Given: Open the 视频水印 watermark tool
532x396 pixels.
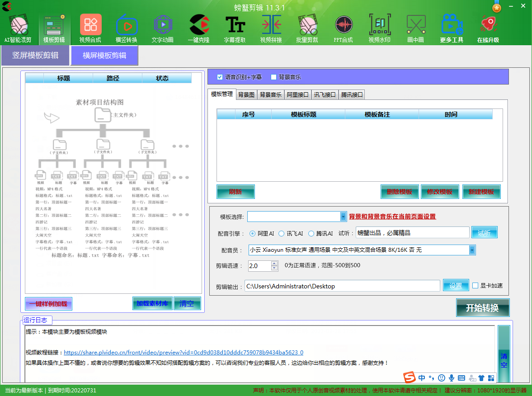Looking at the screenshot, I should point(380,28).
